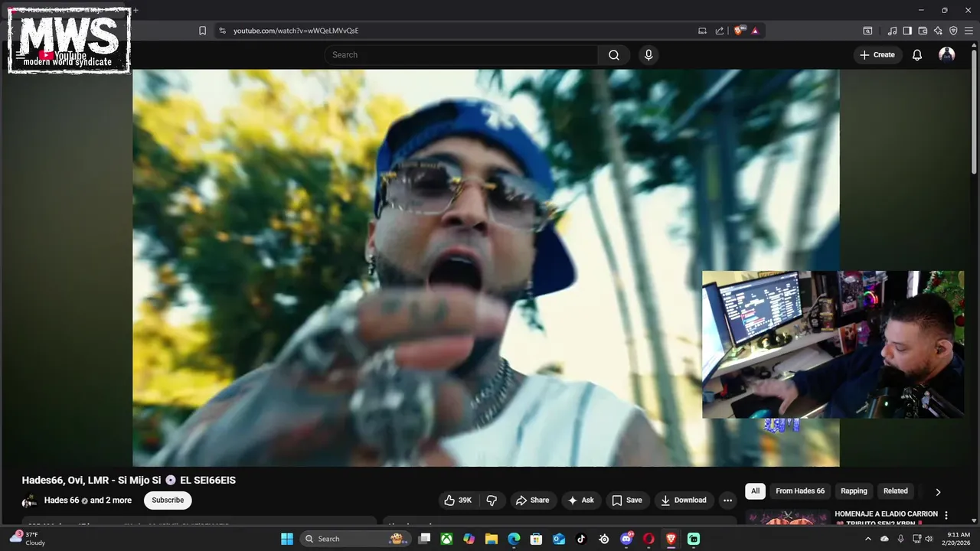Select the Rapping filter chip
Viewport: 980px width, 551px height.
tap(854, 491)
